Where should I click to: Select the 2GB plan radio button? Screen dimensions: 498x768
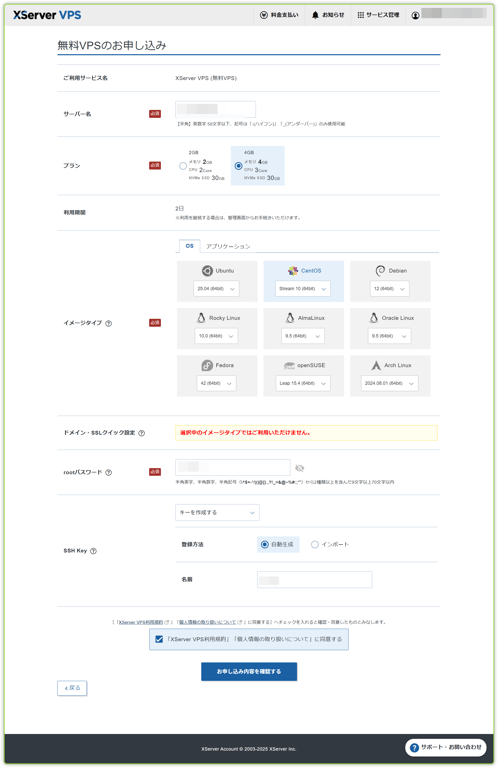coord(183,166)
